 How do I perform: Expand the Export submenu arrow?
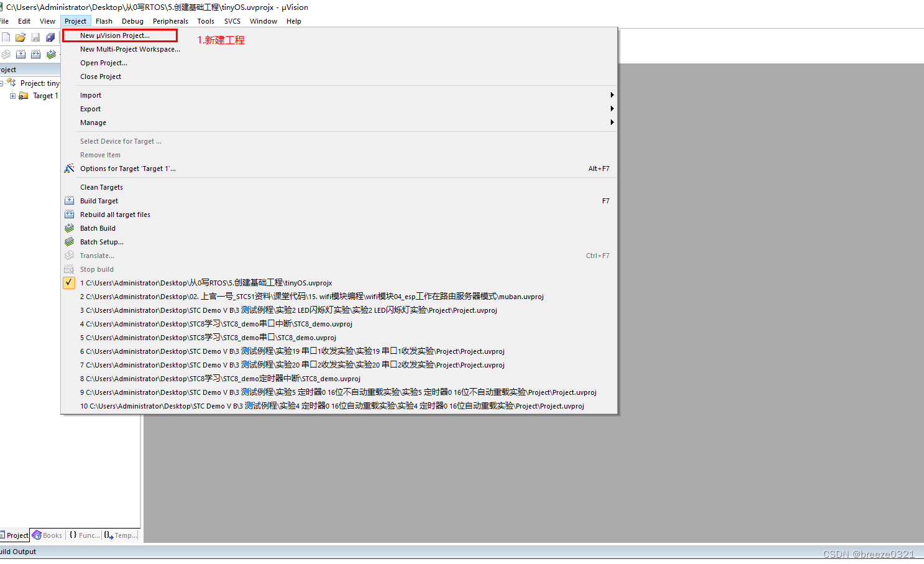tap(612, 109)
